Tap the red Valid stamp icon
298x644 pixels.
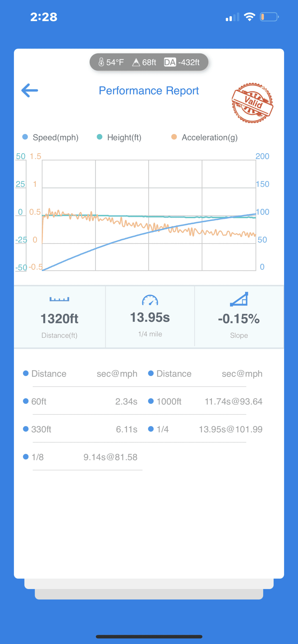252,103
